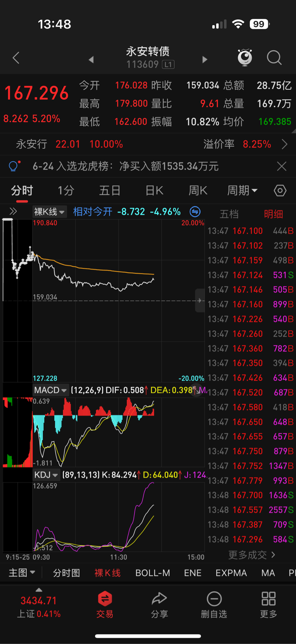Switch to the 周K chart tab
This screenshot has width=296, height=644.
pyautogui.click(x=198, y=191)
